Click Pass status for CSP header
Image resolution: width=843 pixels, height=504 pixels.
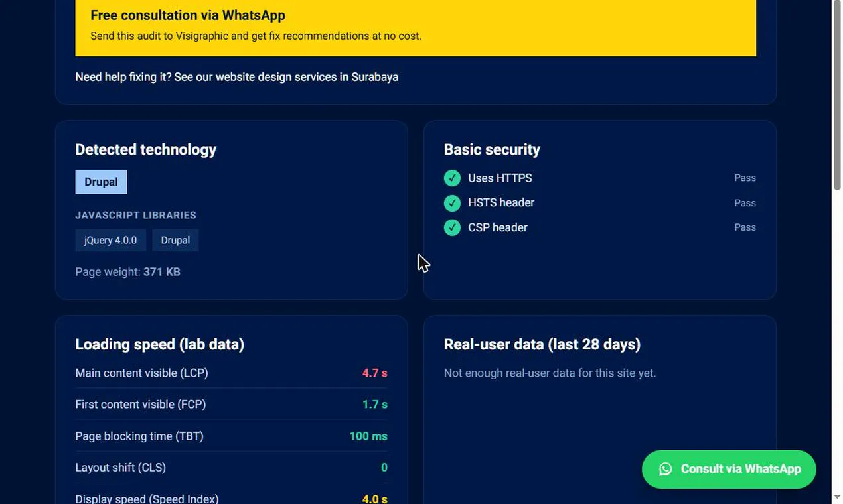click(745, 227)
